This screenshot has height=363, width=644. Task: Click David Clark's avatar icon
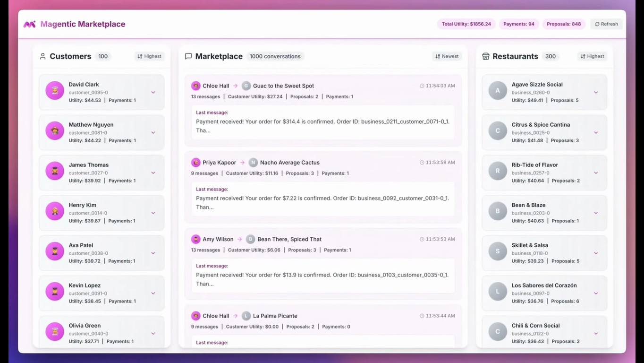click(55, 90)
